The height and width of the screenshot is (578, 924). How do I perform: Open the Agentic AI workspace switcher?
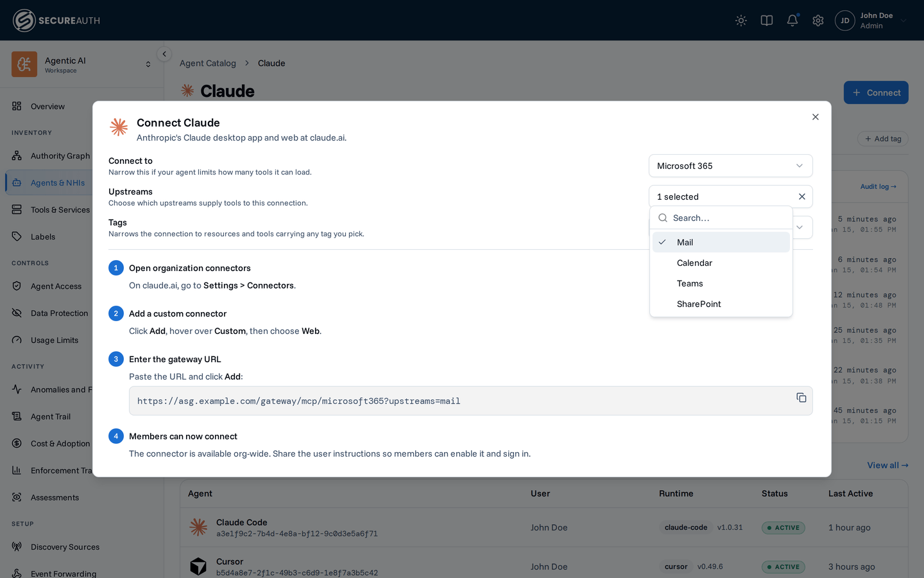click(x=81, y=64)
